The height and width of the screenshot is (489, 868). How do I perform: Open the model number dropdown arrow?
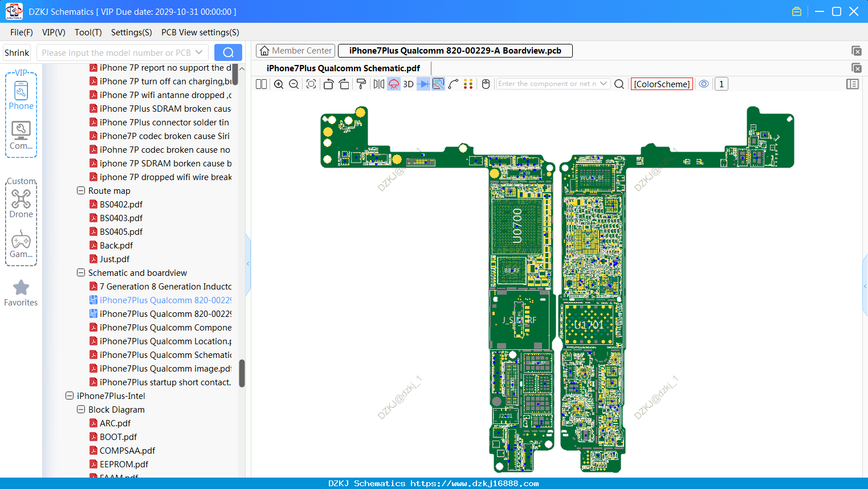coord(199,52)
